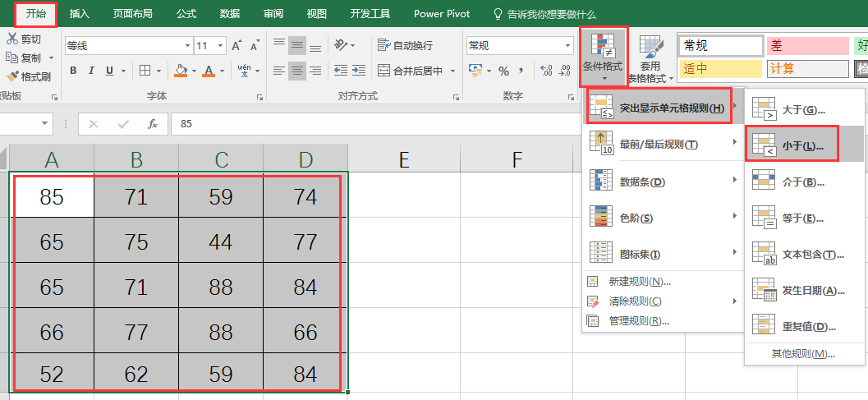Screen dimensions: 868x400
Task: Apply the red font color A
Action: pyautogui.click(x=209, y=71)
